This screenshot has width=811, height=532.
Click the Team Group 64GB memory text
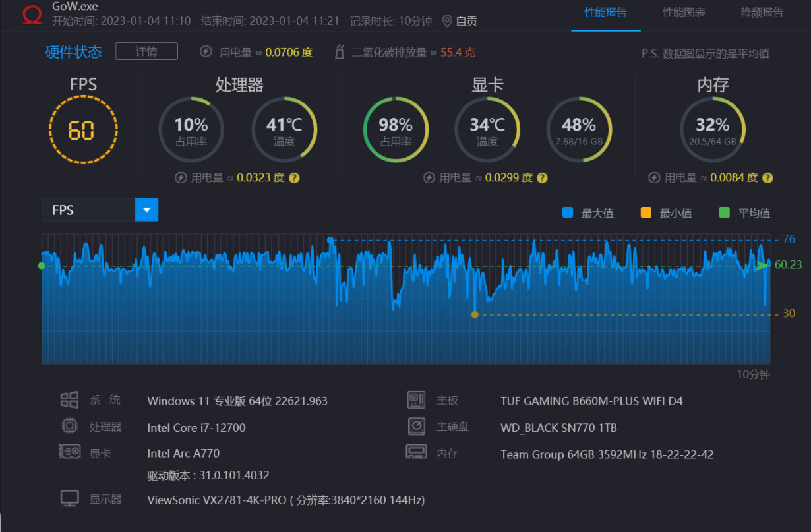click(607, 454)
